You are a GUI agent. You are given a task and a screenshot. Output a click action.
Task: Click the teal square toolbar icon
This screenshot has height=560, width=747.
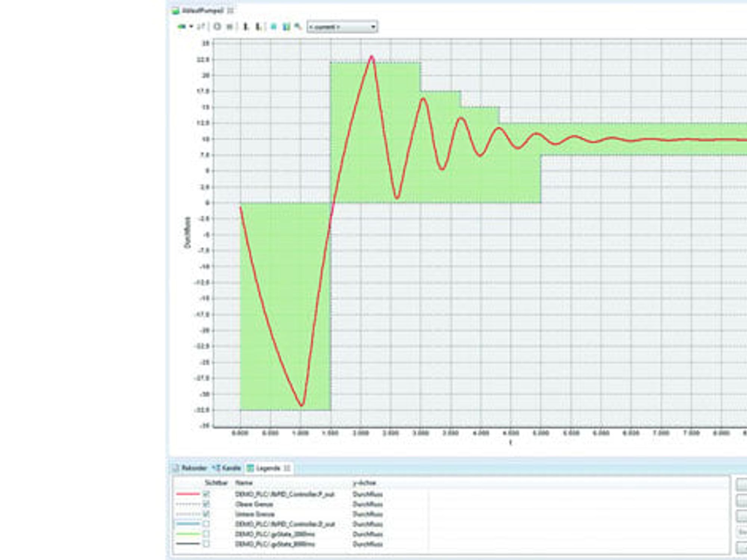pos(273,27)
